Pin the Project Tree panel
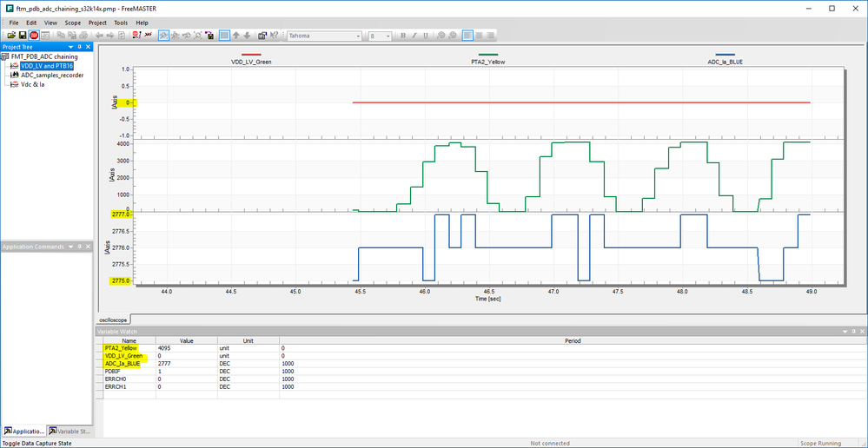Screen dimensions: 868x448 [80, 47]
